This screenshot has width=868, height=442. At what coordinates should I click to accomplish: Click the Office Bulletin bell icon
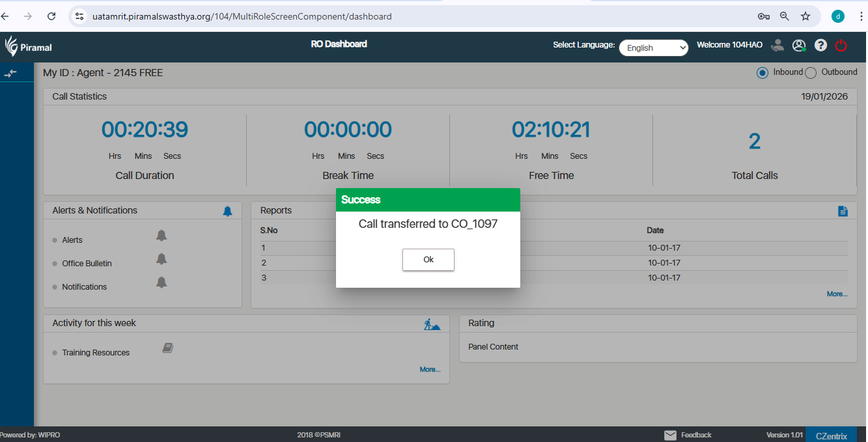pyautogui.click(x=161, y=258)
